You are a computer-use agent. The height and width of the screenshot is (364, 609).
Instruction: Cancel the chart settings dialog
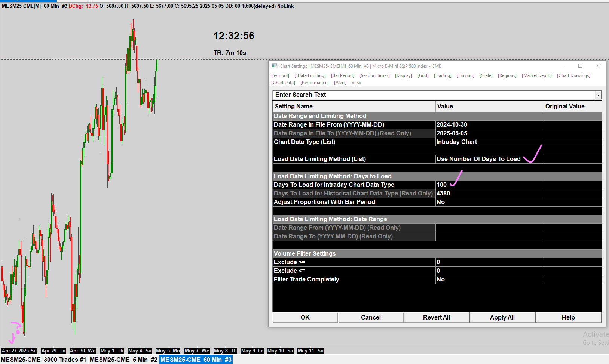[x=371, y=317]
